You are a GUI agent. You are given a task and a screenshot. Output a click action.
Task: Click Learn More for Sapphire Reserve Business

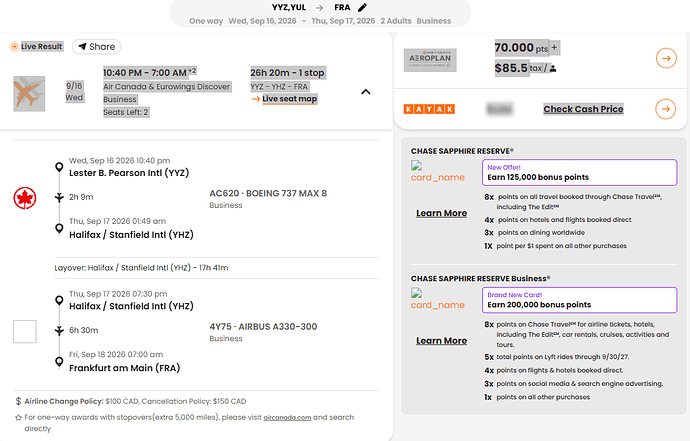coord(441,340)
